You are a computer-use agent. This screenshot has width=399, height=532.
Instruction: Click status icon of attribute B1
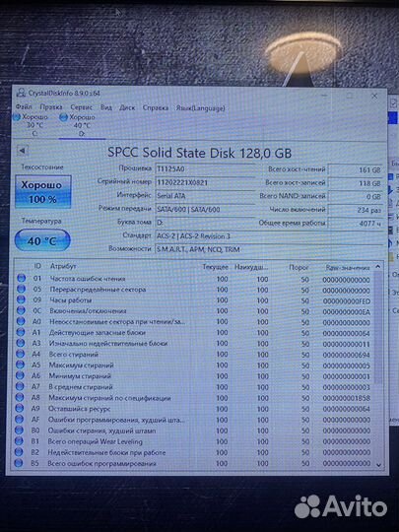(x=19, y=441)
